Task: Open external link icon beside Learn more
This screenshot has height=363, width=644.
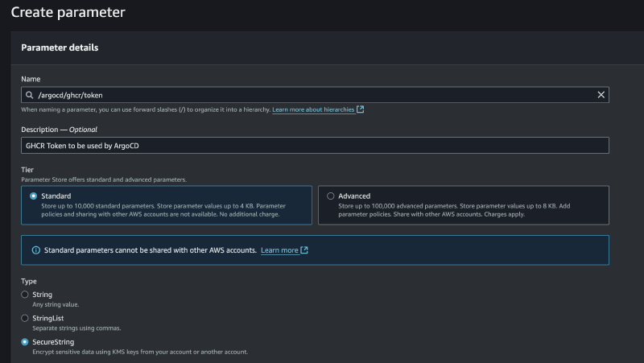Action: coord(304,250)
